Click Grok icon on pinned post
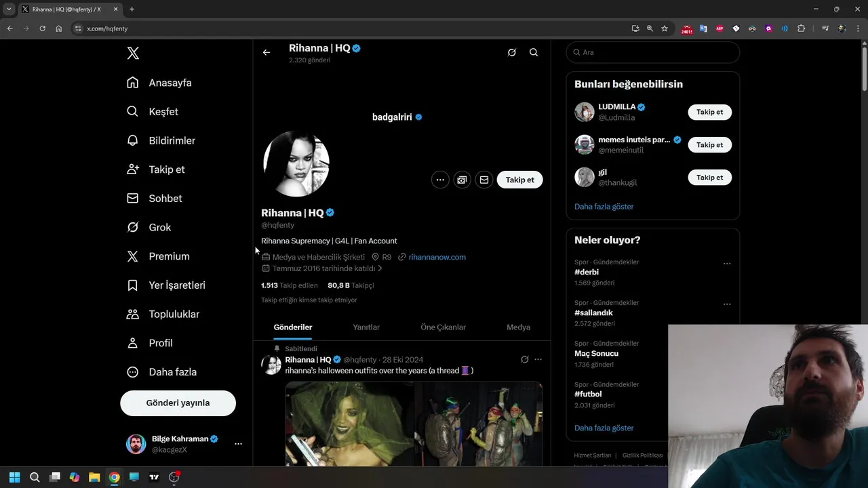The width and height of the screenshot is (868, 488). pos(524,360)
